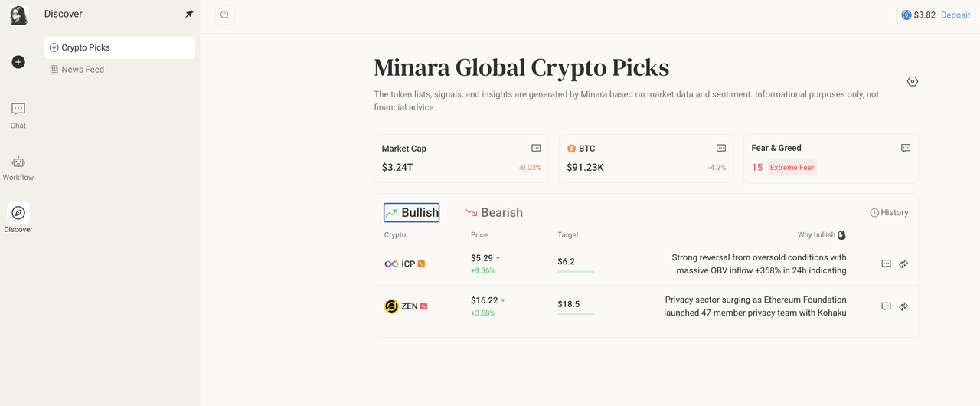This screenshot has height=406, width=980.
Task: Expand the ZEN price dropdown arrow
Action: [x=503, y=300]
